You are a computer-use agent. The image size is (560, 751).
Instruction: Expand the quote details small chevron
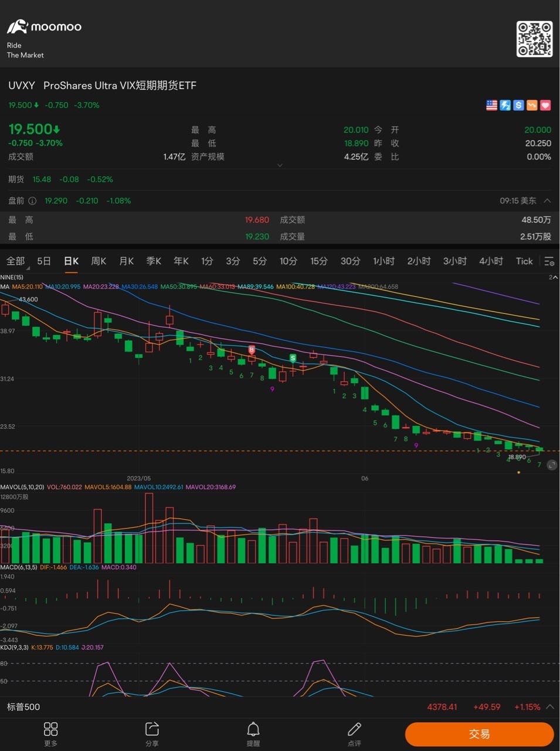(x=280, y=165)
